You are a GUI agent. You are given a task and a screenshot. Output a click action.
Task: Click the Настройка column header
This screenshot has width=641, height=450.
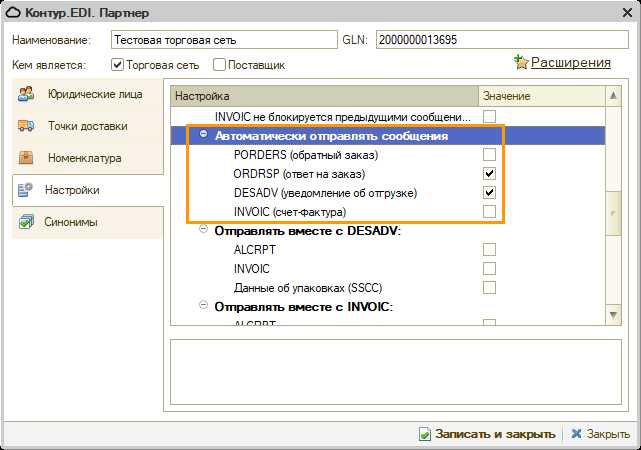pyautogui.click(x=325, y=96)
